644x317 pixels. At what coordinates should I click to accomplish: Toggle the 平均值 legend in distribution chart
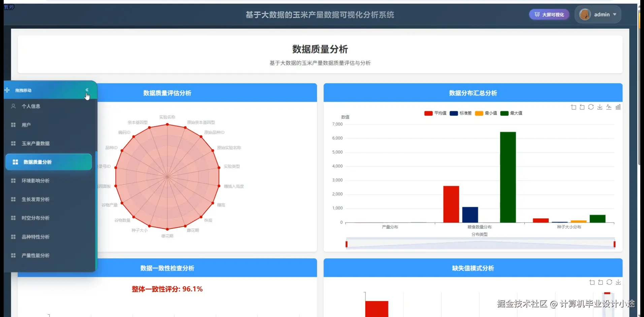point(436,113)
